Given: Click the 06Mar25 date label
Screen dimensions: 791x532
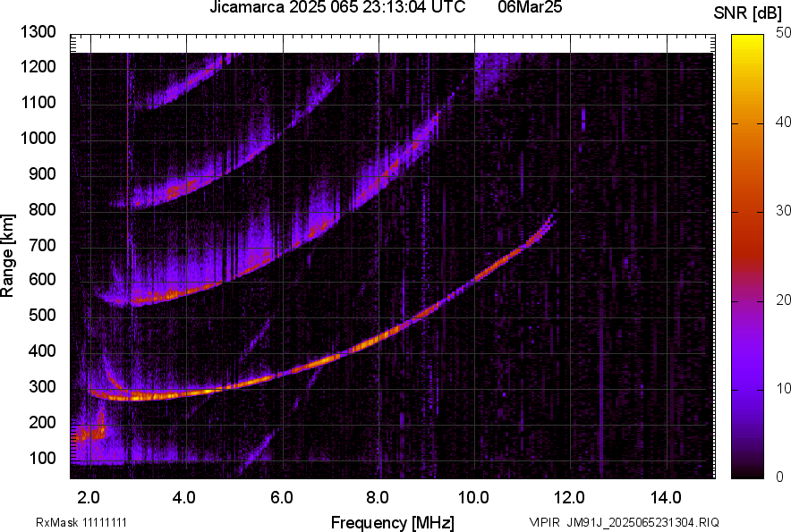Looking at the screenshot, I should click(522, 8).
